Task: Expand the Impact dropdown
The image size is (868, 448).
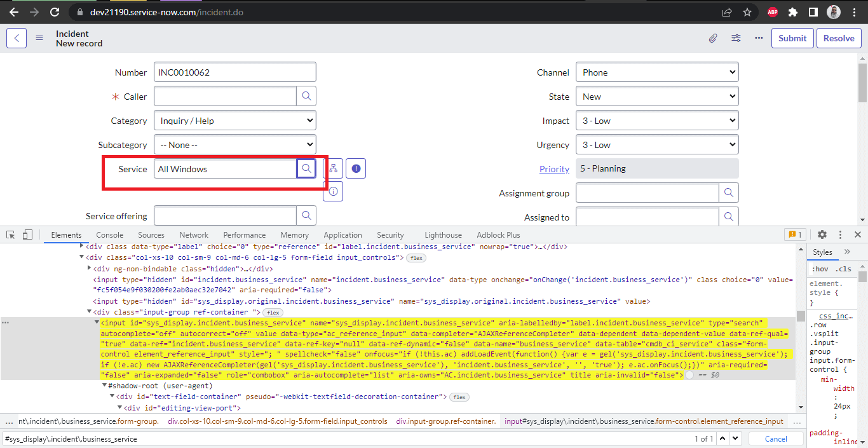Action: pos(657,121)
